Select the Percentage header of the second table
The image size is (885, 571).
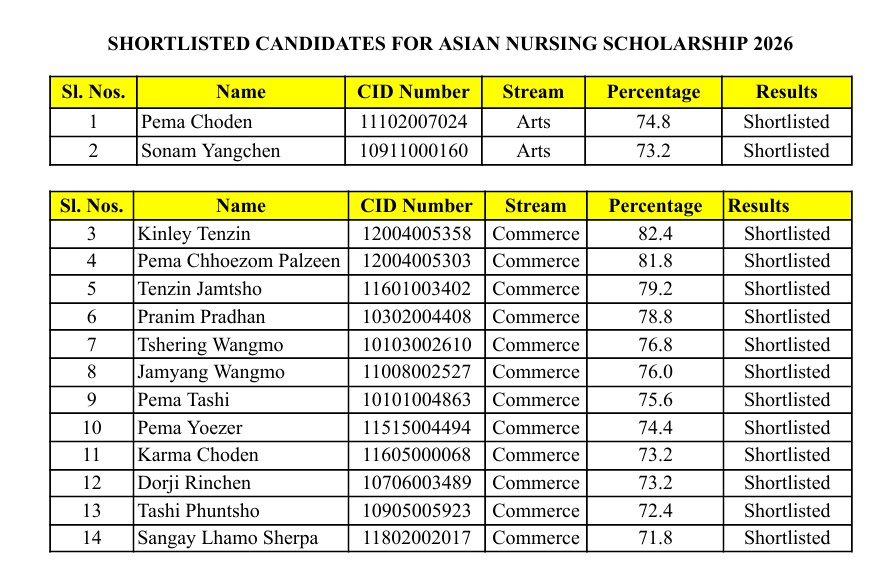click(655, 206)
